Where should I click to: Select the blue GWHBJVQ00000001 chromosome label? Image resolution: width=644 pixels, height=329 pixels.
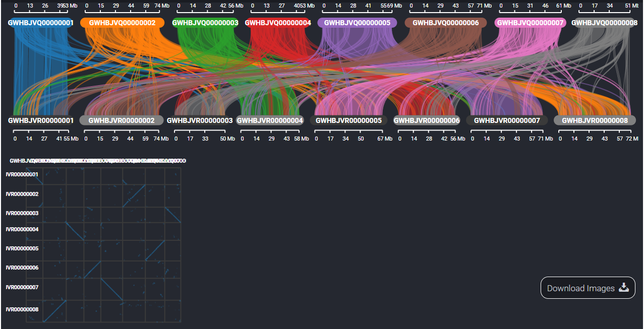[x=41, y=23]
